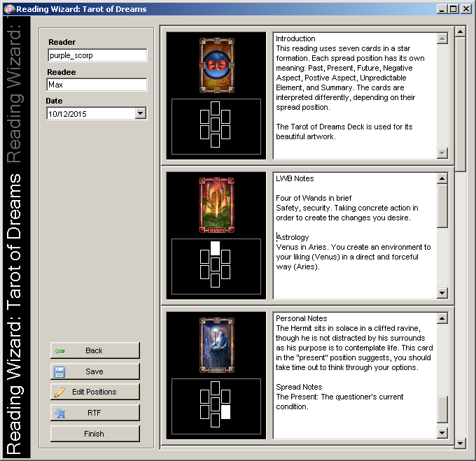Screen dimensions: 476x461
Task: Click the main panel vertical scrollbar thumb
Action: tap(460, 104)
